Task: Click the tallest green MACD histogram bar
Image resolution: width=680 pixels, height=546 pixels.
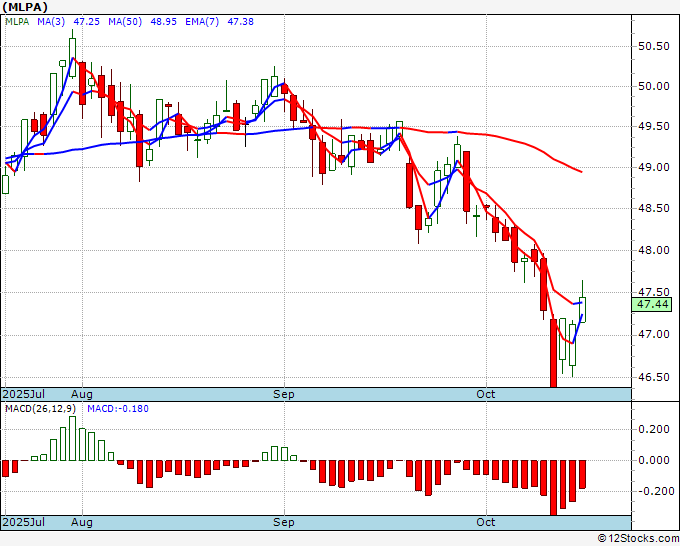Action: click(x=72, y=438)
